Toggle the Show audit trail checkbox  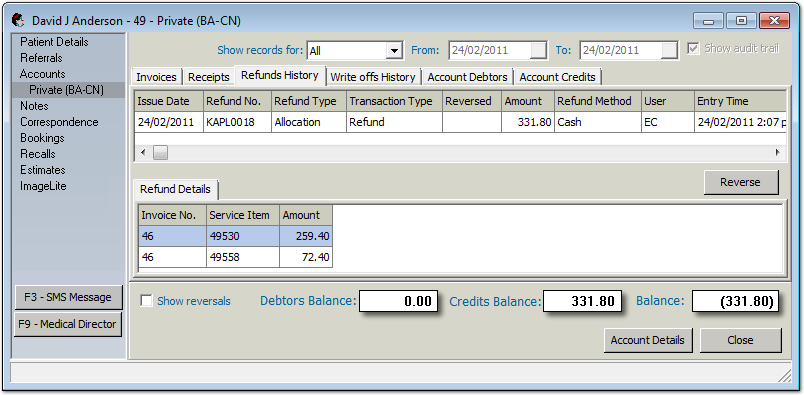693,49
